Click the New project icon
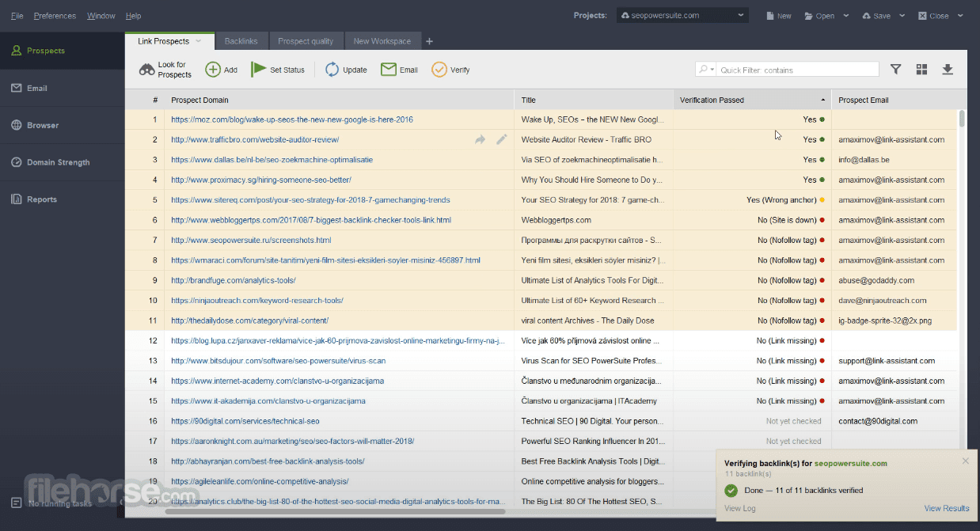This screenshot has width=980, height=531. [x=770, y=16]
